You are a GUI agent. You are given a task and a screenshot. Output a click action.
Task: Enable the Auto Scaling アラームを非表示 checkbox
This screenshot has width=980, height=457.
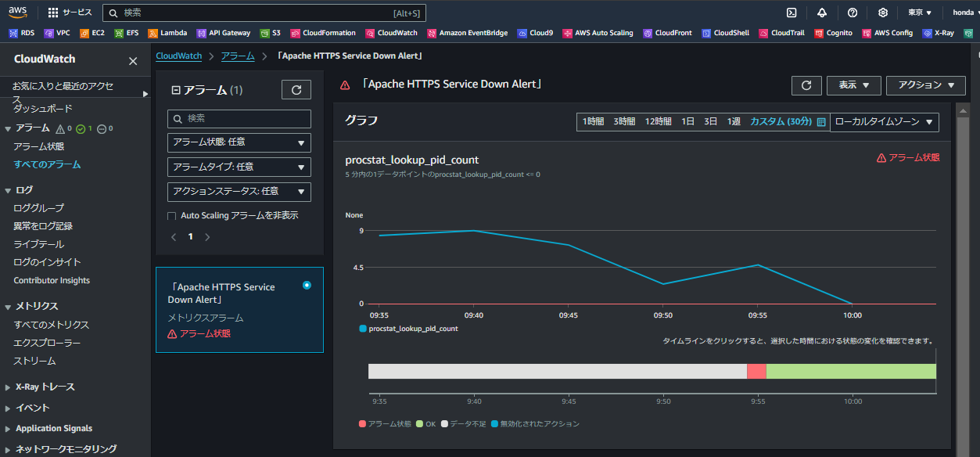click(171, 215)
